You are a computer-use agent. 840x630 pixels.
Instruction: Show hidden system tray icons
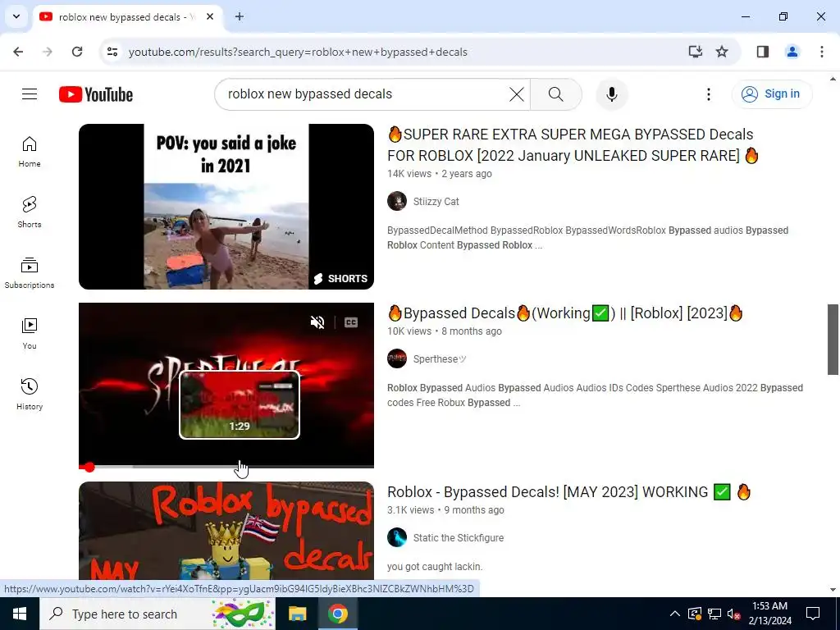coord(675,614)
